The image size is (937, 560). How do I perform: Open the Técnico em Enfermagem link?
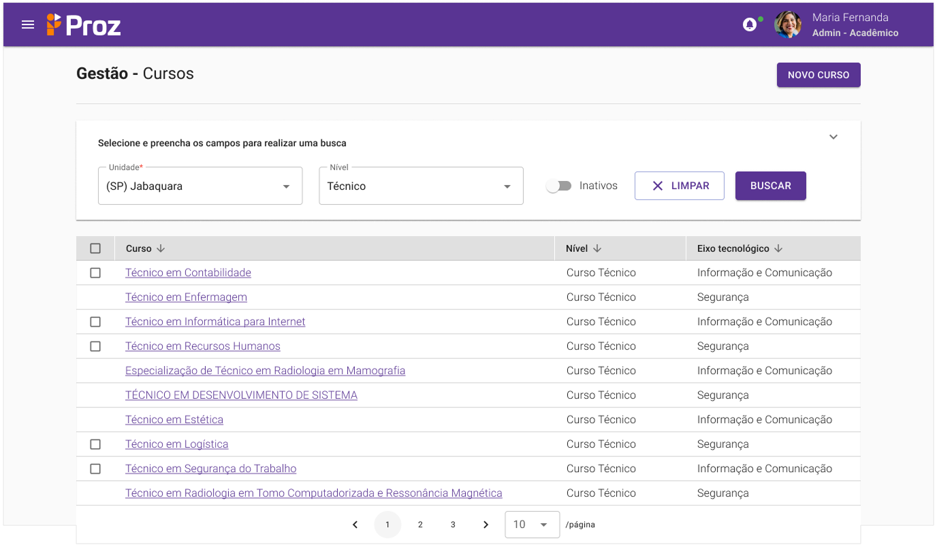click(186, 297)
